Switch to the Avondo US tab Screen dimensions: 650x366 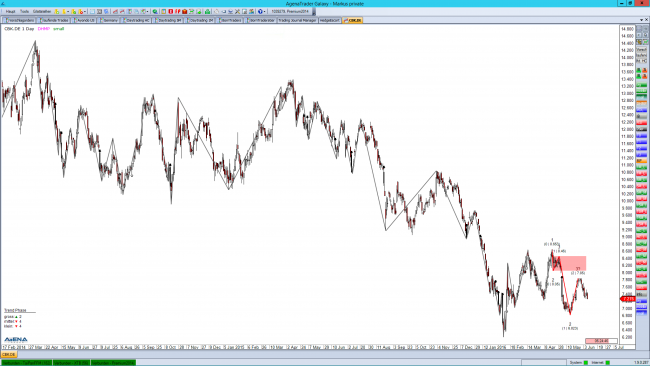click(x=84, y=20)
